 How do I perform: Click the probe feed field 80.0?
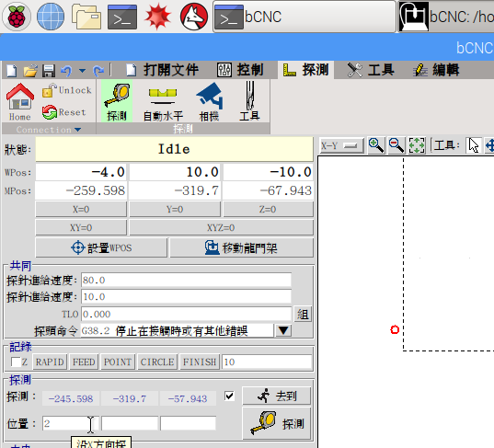tap(186, 280)
